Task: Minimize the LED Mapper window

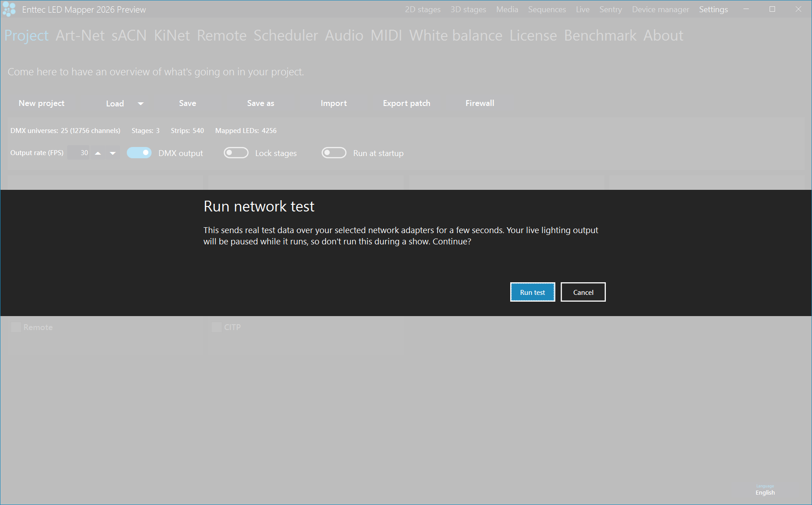Action: pyautogui.click(x=746, y=9)
